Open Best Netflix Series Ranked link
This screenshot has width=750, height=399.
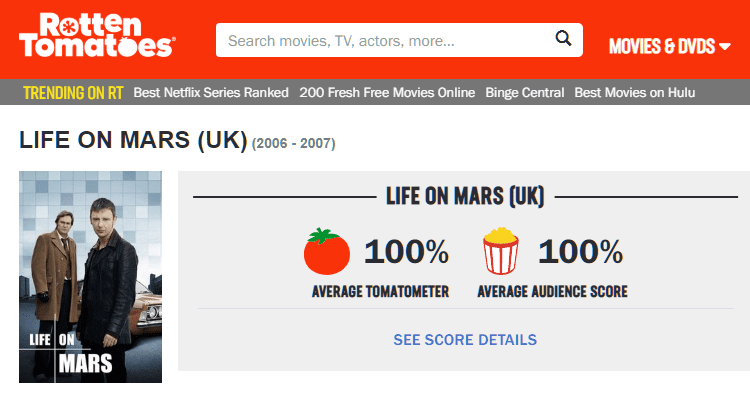pyautogui.click(x=211, y=92)
